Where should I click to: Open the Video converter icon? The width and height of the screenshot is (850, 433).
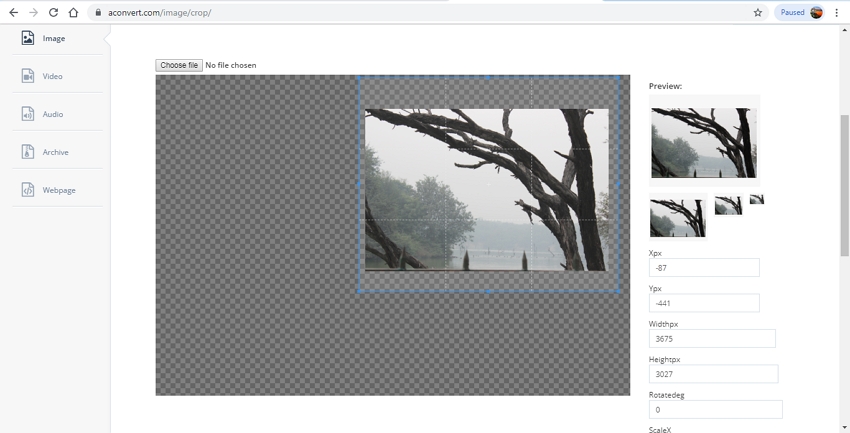coord(28,76)
